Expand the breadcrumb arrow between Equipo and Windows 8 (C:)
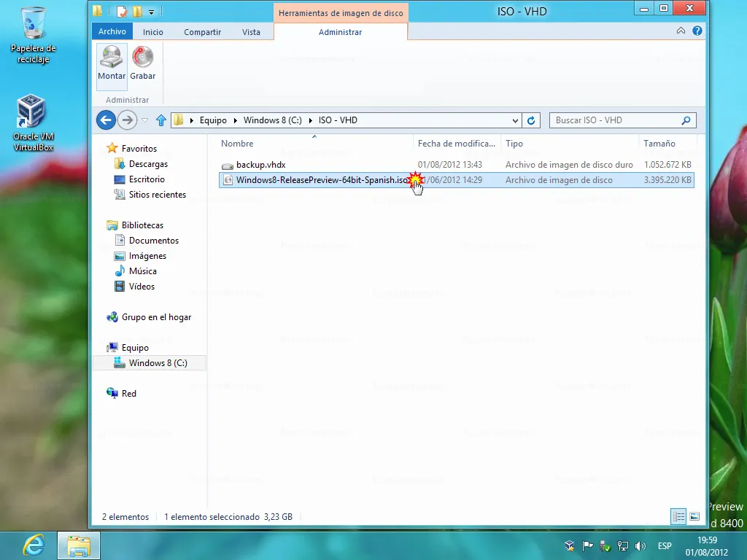This screenshot has height=560, width=747. click(x=236, y=120)
